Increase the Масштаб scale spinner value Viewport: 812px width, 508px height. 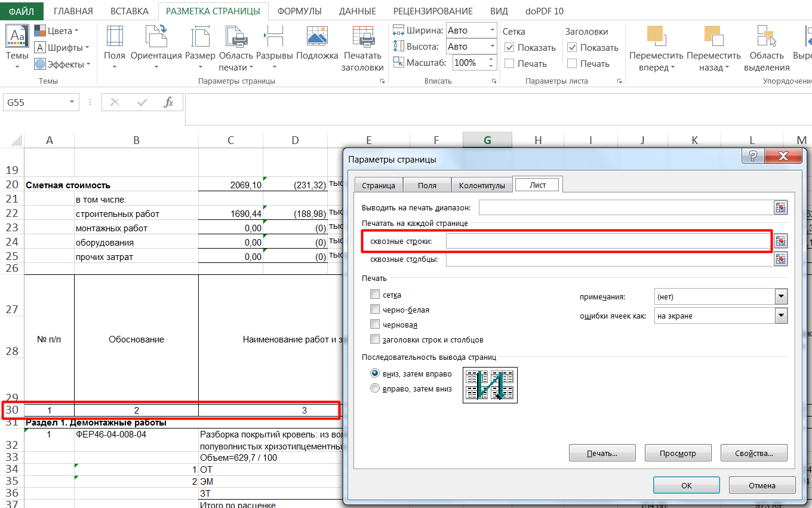492,59
